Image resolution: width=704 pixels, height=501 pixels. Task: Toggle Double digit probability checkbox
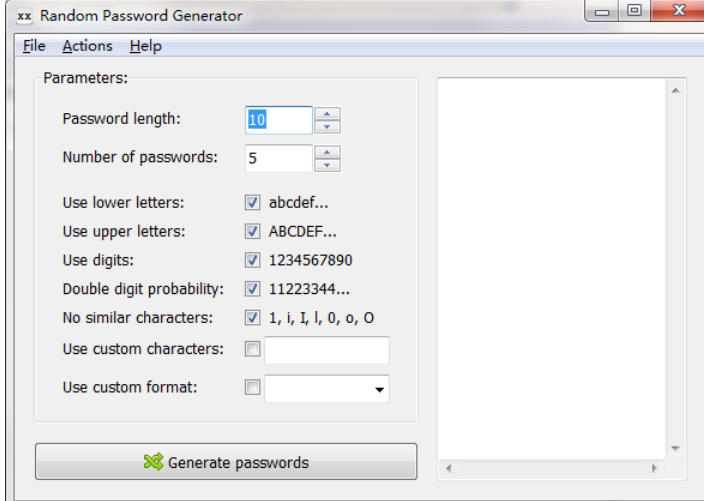[253, 290]
